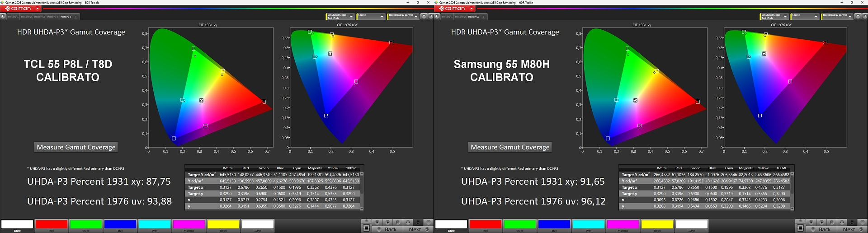Click the Back button in the SDR Toolkit window
The image size is (868, 233).
[387, 229]
